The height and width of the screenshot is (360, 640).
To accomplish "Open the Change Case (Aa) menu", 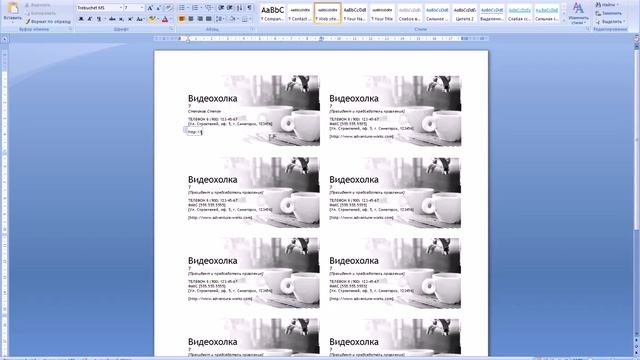I will [x=140, y=19].
